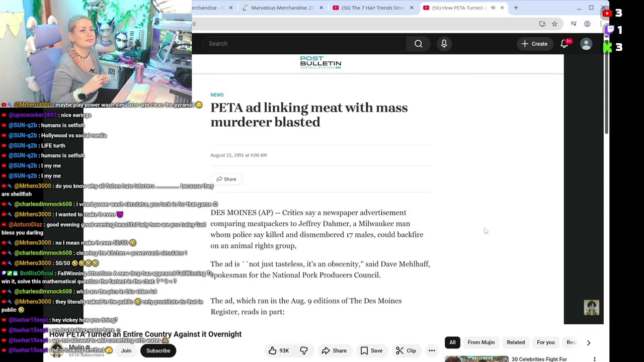The width and height of the screenshot is (644, 362).
Task: Show more filter chips with right arrow
Action: (588, 342)
